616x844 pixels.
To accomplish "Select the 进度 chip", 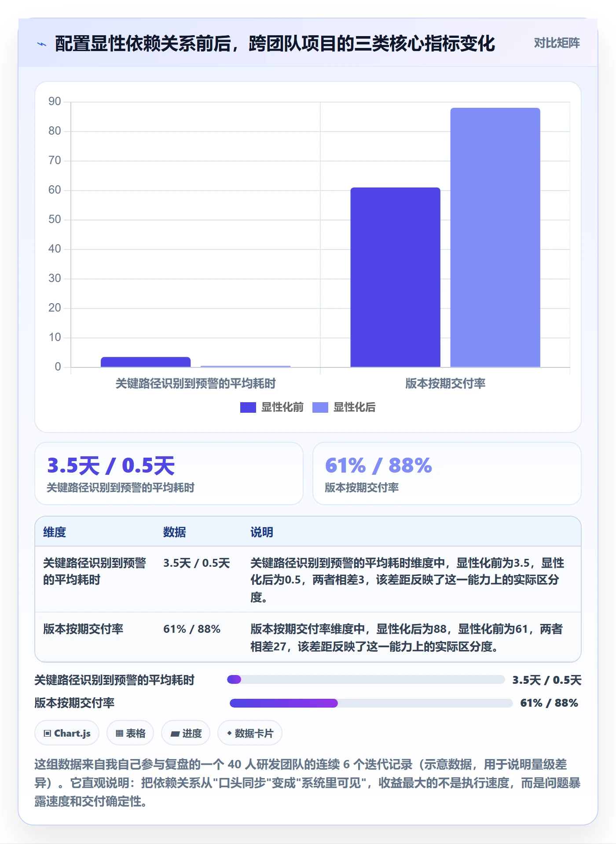I will coord(186,733).
